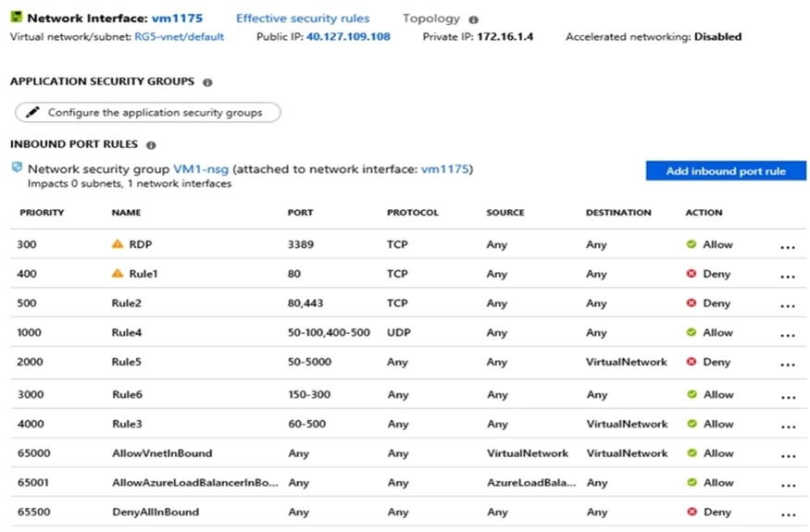Open the ellipsis menu for Rule5 row
The width and height of the screenshot is (810, 532).
click(x=788, y=365)
